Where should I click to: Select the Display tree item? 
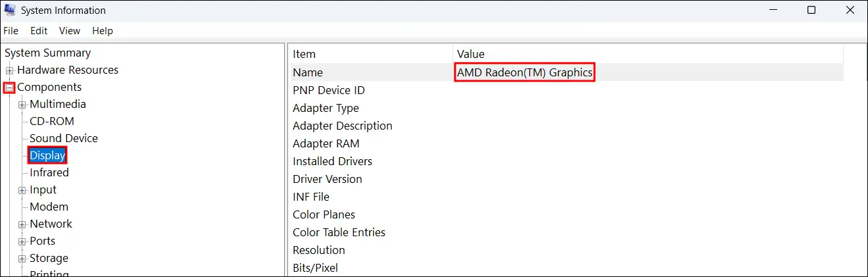[47, 155]
